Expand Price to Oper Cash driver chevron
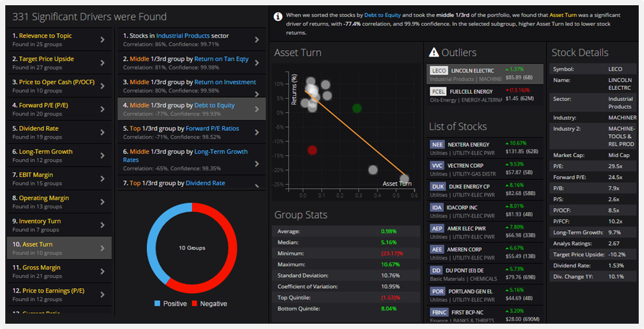644x329 pixels. pos(102,86)
